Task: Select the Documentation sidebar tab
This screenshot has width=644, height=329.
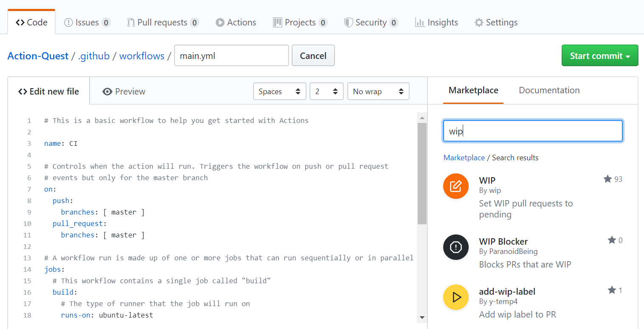Action: 549,90
